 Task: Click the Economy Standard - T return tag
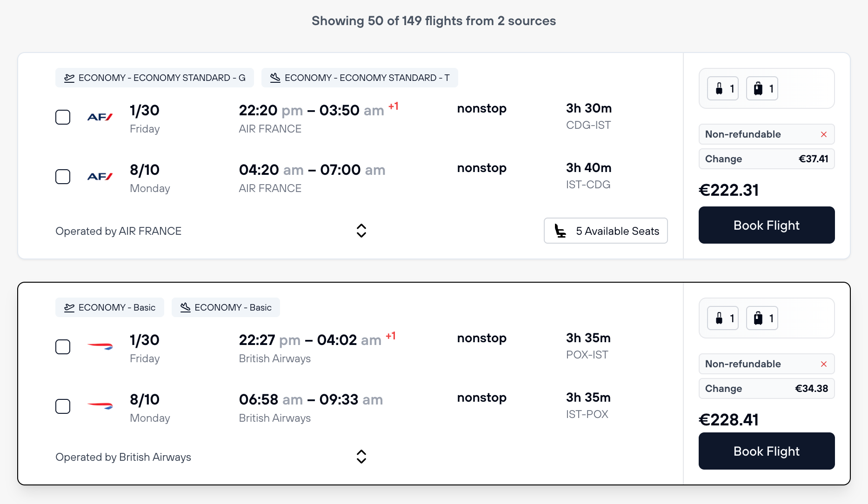tap(360, 78)
